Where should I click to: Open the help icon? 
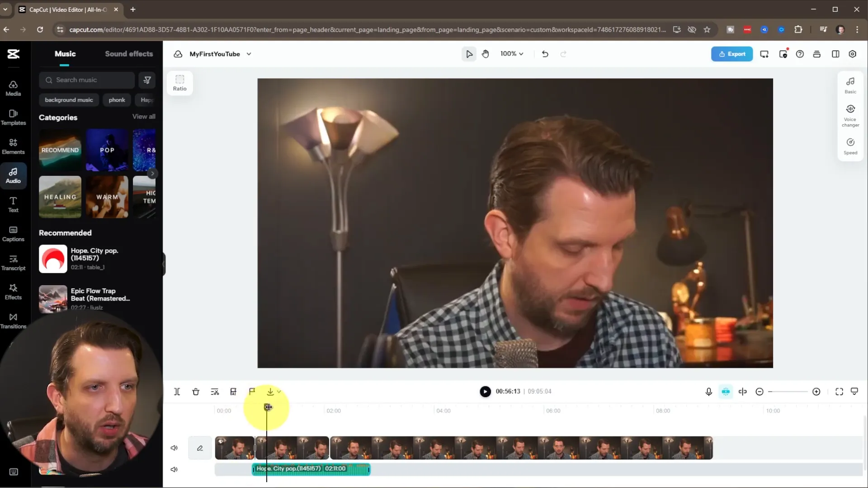click(x=800, y=54)
